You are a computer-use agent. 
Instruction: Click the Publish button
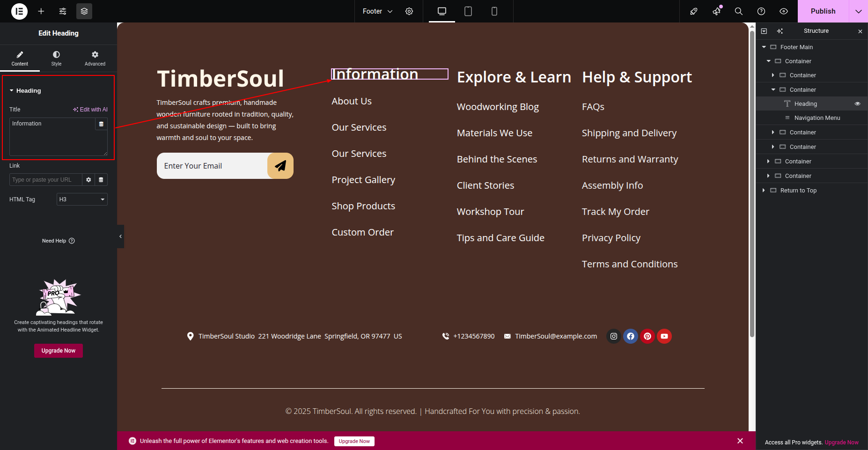pyautogui.click(x=823, y=11)
